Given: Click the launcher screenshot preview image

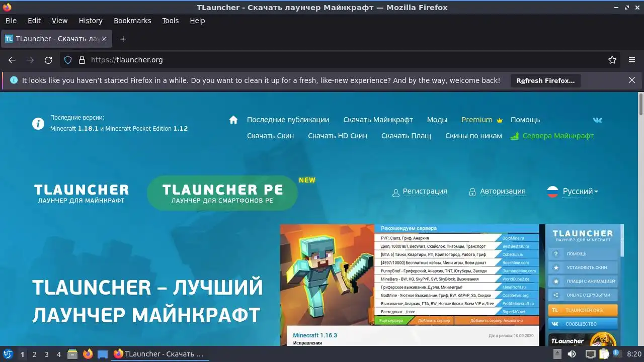Looking at the screenshot, I should click(452, 285).
